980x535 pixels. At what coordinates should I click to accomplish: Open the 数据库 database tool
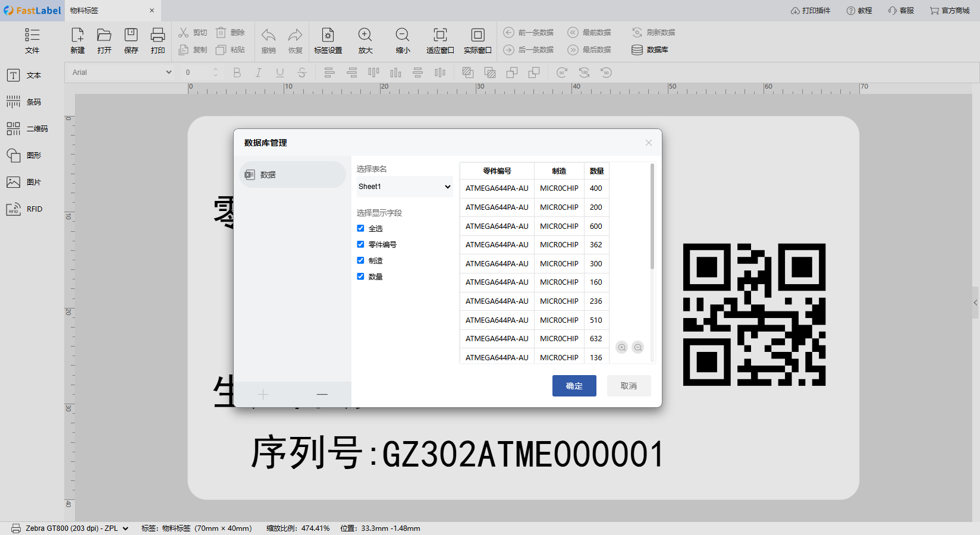649,50
